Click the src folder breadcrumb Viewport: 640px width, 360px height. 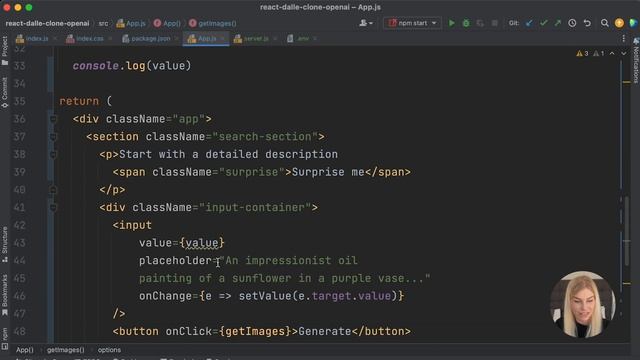click(103, 24)
